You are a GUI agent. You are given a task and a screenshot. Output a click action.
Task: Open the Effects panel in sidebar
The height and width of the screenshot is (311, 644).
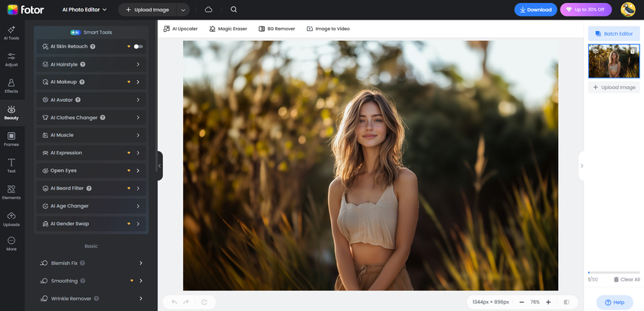[11, 85]
